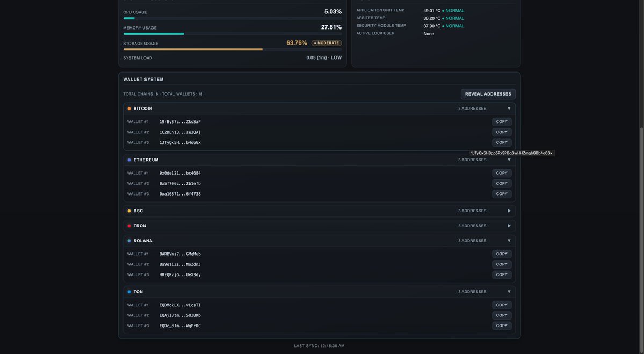
Task: Click the Total Chains and Wallets summary
Action: pyautogui.click(x=163, y=94)
